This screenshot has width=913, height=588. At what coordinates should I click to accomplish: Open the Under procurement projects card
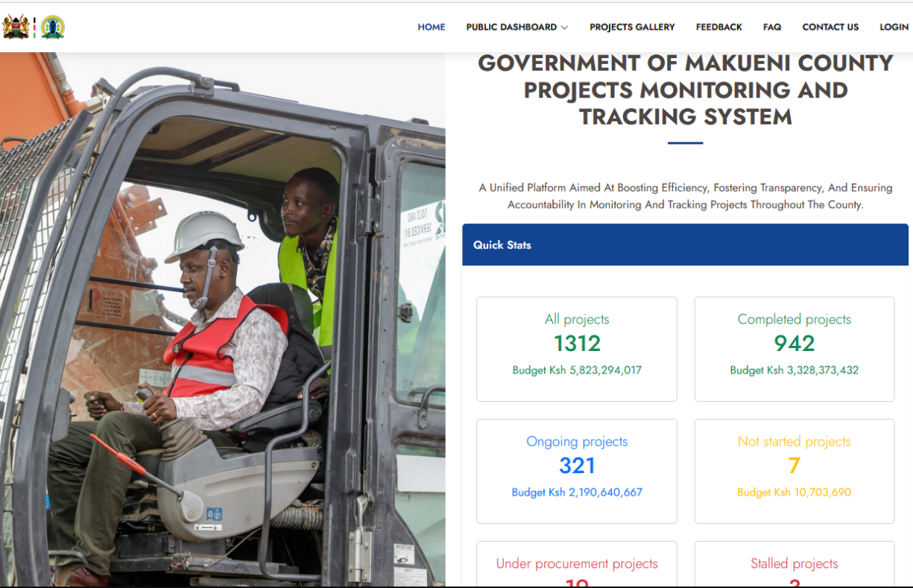pos(577,566)
